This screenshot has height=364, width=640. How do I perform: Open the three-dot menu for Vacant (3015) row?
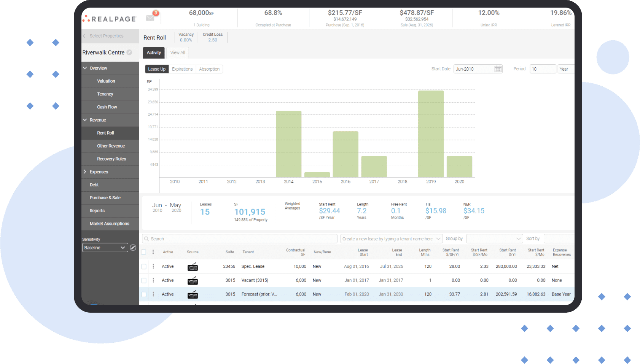click(153, 280)
